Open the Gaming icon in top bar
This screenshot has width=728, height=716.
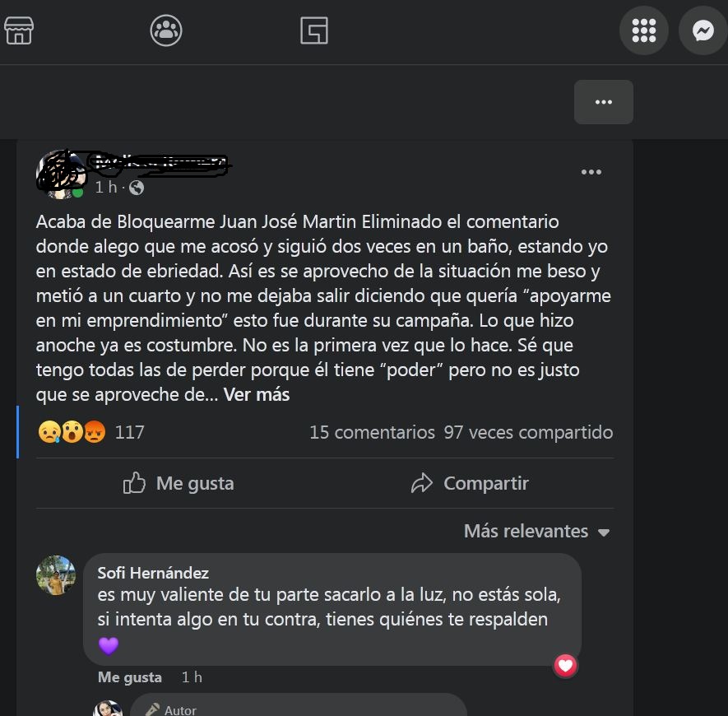pyautogui.click(x=314, y=30)
